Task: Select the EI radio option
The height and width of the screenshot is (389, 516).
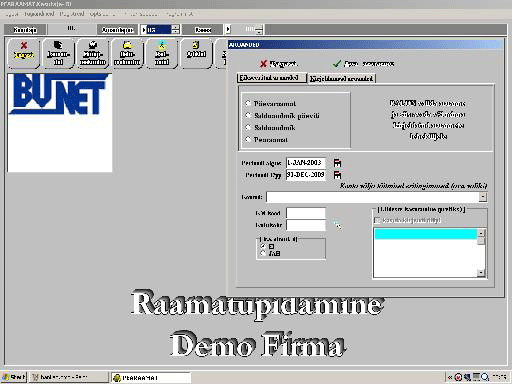Action: coord(263,246)
